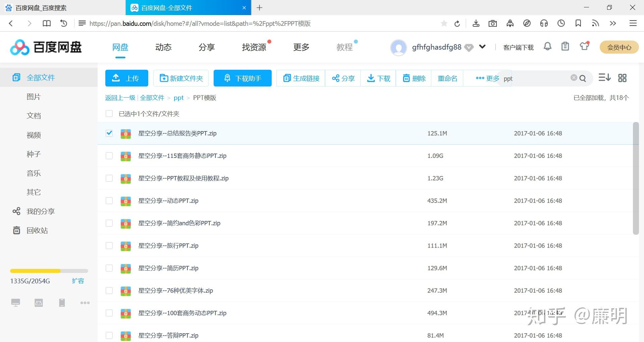This screenshot has height=342, width=644.
Task: Click the reading mode book icon
Action: point(47,23)
